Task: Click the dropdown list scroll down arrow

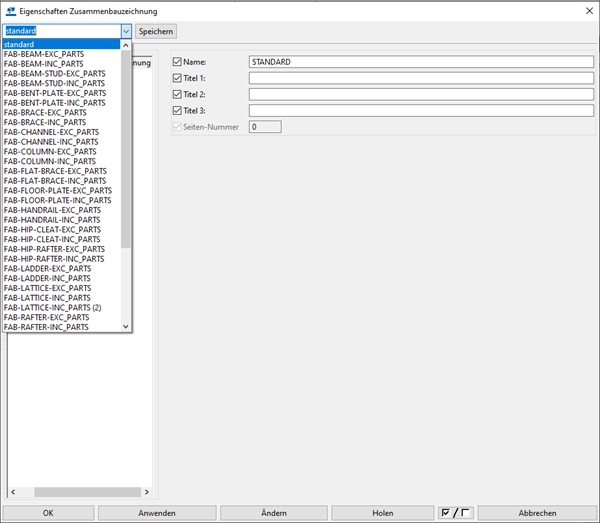Action: (126, 326)
